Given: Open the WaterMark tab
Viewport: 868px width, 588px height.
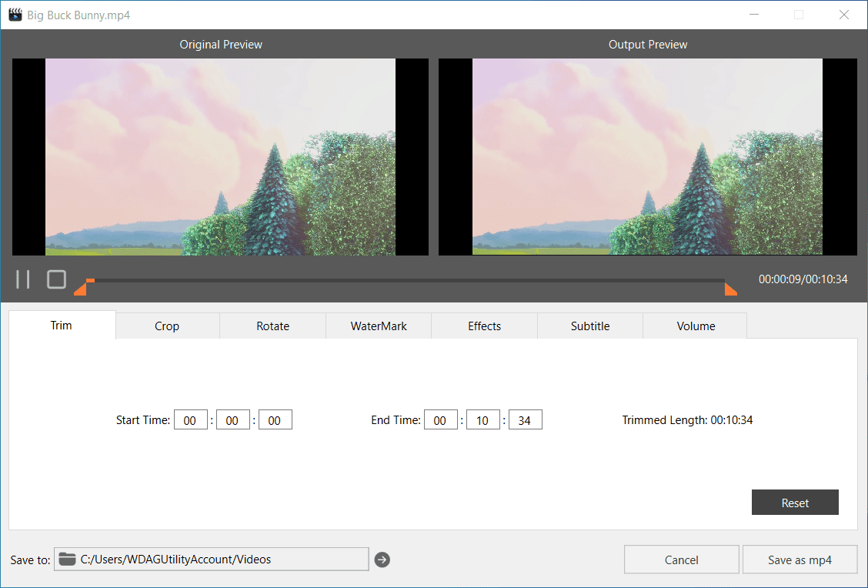Looking at the screenshot, I should pyautogui.click(x=379, y=326).
